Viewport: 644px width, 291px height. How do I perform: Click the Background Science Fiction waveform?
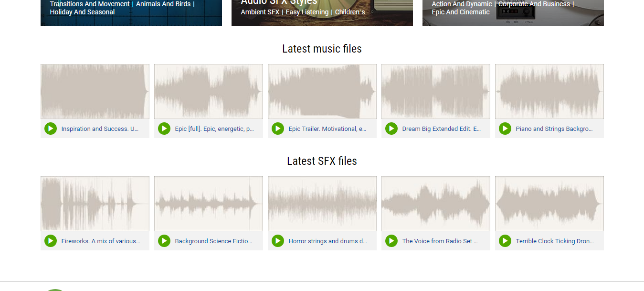(209, 204)
